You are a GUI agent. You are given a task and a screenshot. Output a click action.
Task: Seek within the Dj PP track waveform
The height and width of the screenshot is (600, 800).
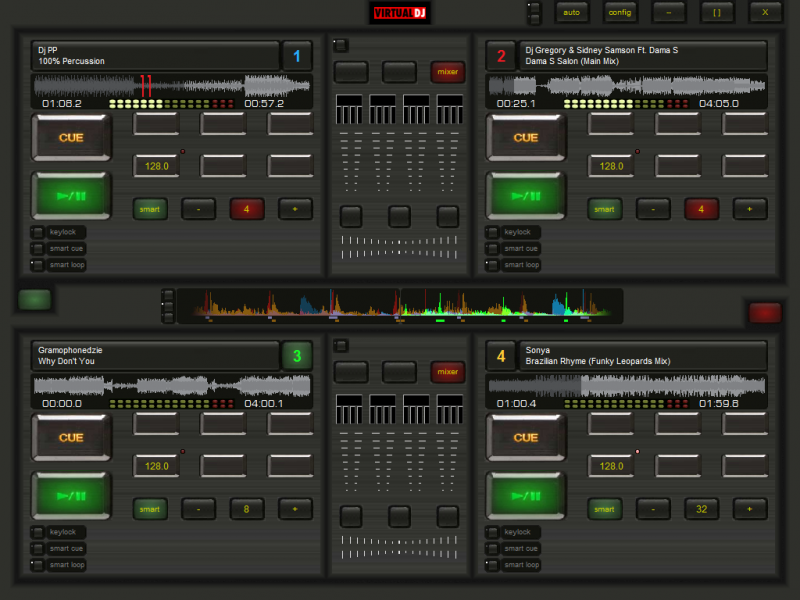tap(172, 86)
